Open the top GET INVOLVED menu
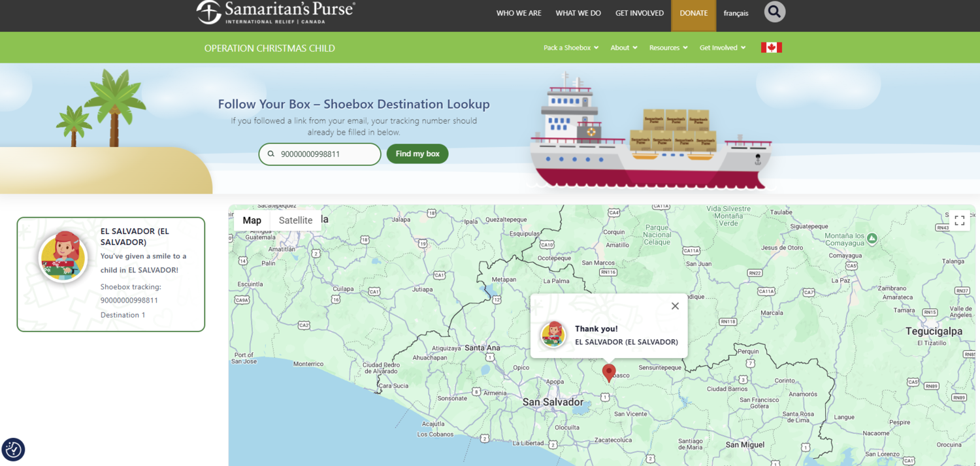The width and height of the screenshot is (980, 466). click(640, 13)
